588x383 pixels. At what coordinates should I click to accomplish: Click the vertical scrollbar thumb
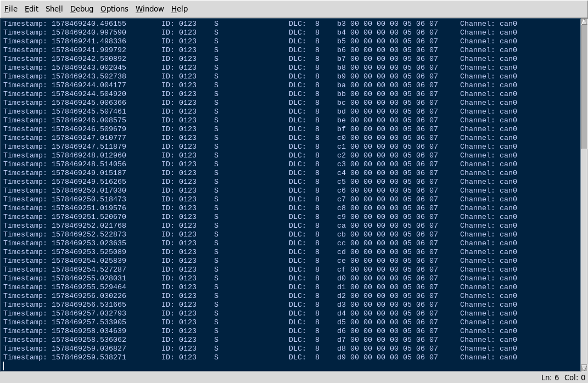point(584,256)
